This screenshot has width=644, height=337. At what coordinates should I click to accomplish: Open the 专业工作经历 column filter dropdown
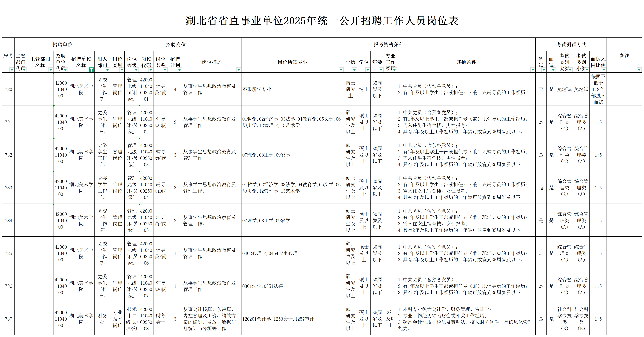point(394,70)
